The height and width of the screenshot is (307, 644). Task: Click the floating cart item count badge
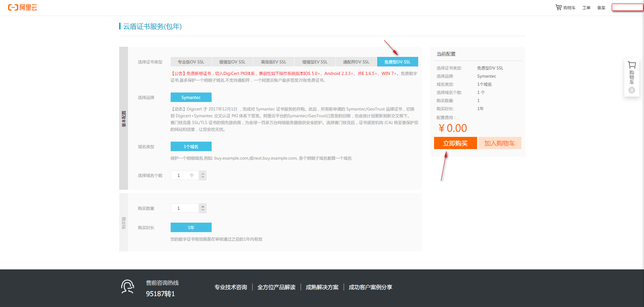632,90
